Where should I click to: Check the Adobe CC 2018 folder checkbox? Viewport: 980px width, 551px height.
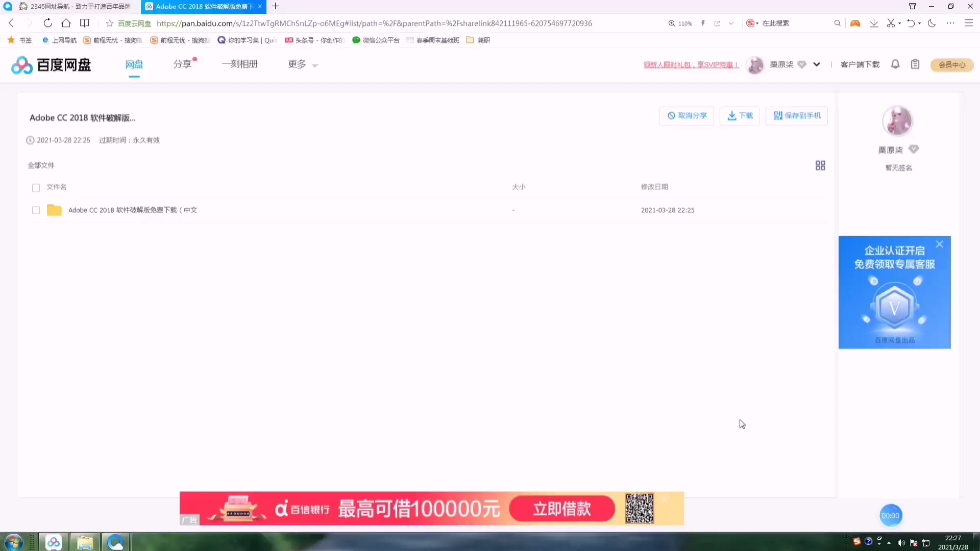point(36,210)
